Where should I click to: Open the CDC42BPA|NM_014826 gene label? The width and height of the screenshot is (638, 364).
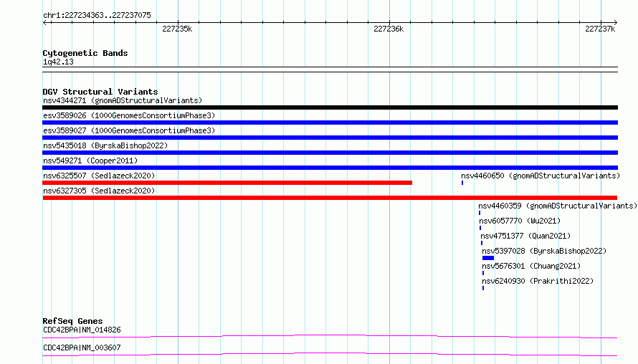[x=82, y=330]
